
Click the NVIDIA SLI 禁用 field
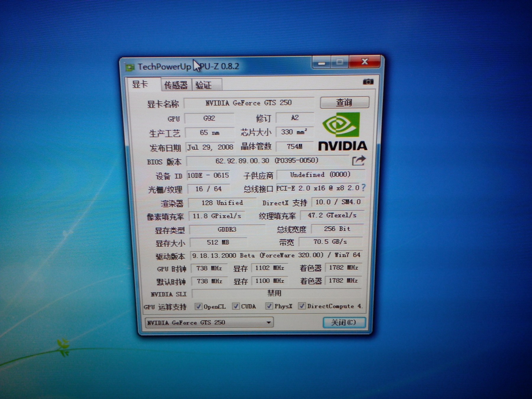click(277, 293)
